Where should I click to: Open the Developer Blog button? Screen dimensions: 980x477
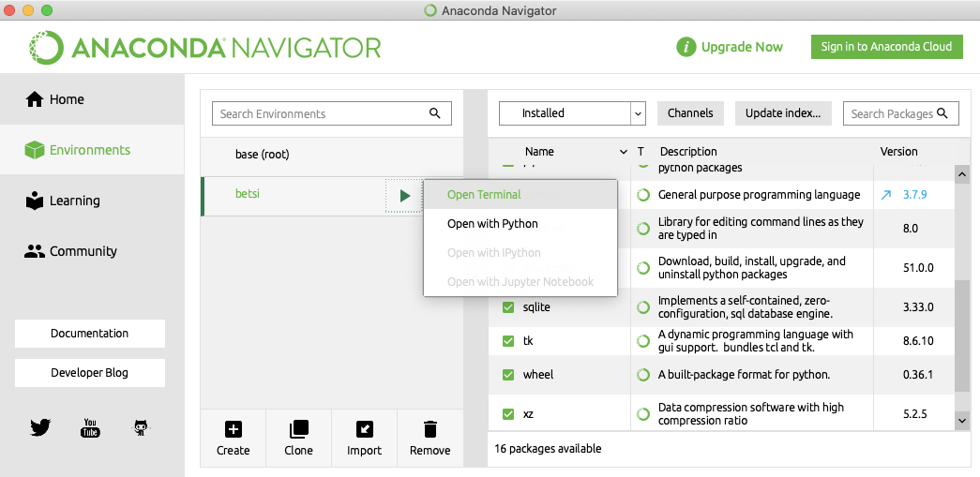[x=90, y=373]
